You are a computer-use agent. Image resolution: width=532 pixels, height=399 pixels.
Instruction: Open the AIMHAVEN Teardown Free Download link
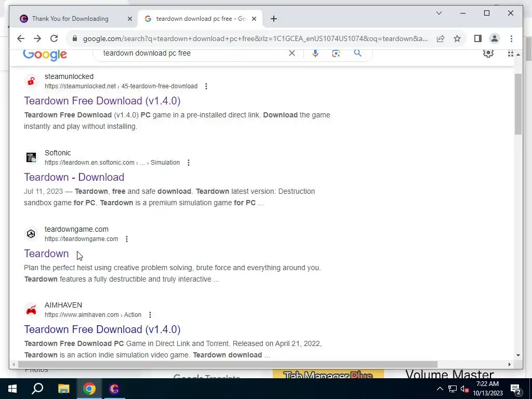coord(102,329)
